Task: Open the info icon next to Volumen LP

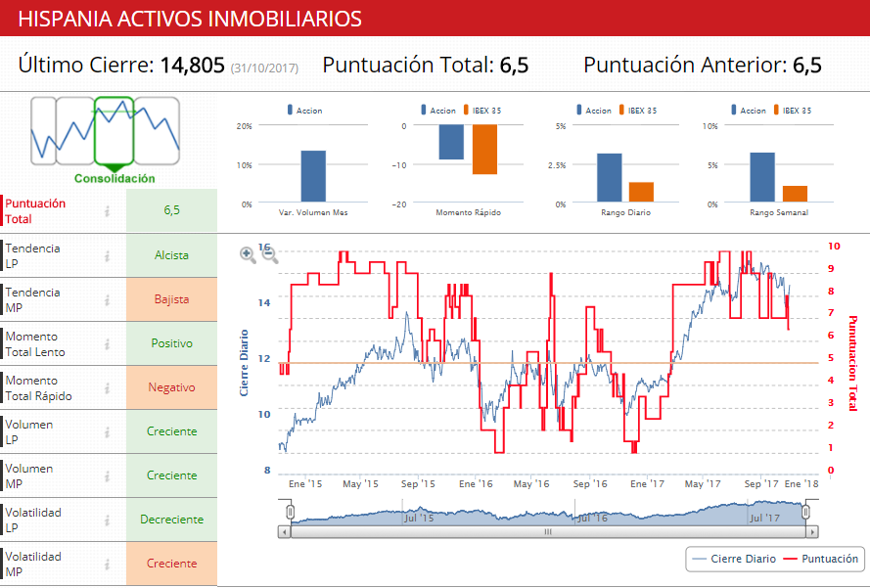Action: [x=107, y=431]
